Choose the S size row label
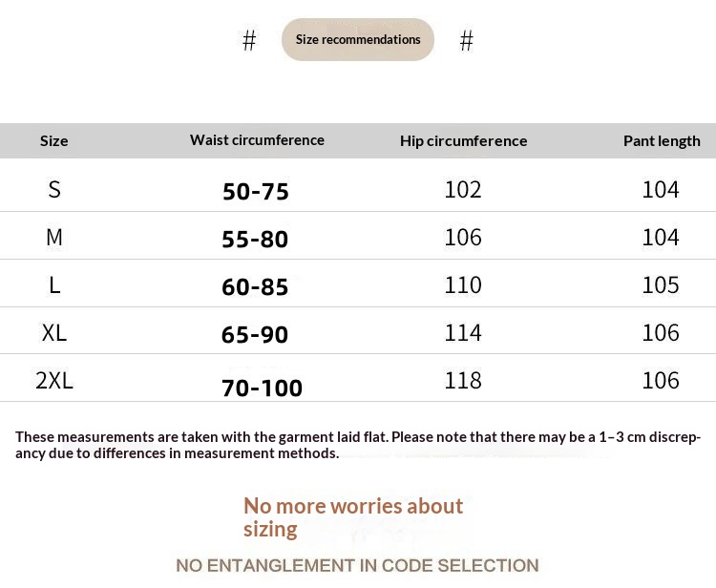The image size is (716, 588). [54, 189]
